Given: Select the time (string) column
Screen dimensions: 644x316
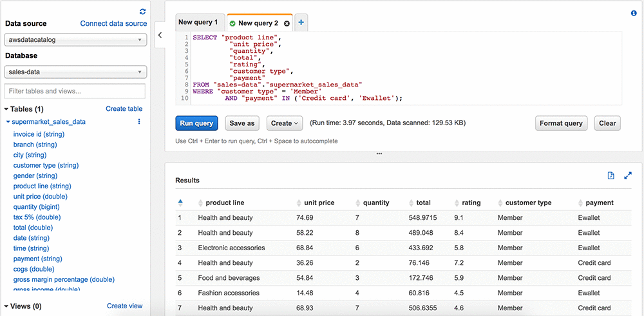Looking at the screenshot, I should coord(31,248).
